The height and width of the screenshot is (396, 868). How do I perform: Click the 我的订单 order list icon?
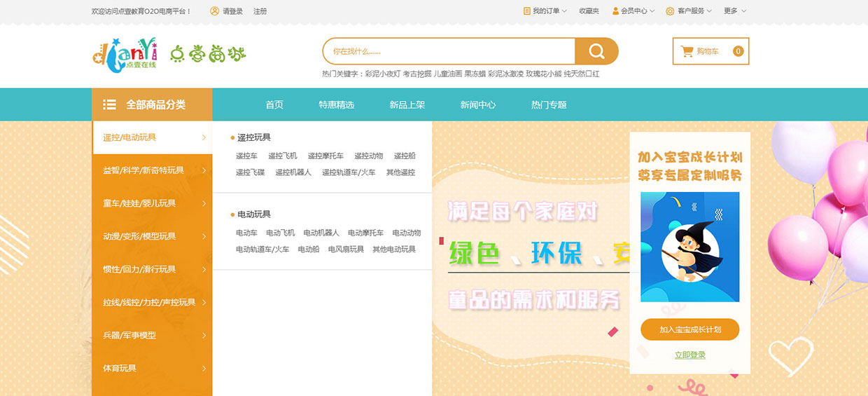[x=526, y=11]
